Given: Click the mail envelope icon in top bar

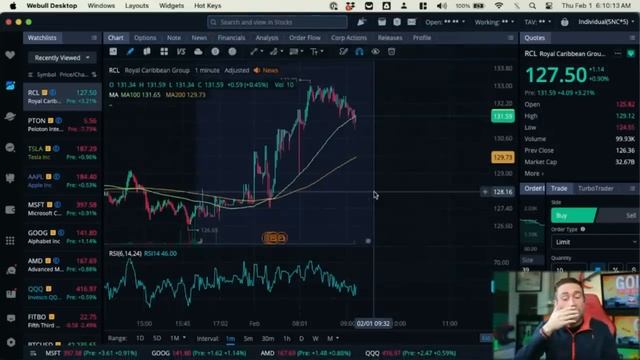Looking at the screenshot, I should click(x=411, y=22).
